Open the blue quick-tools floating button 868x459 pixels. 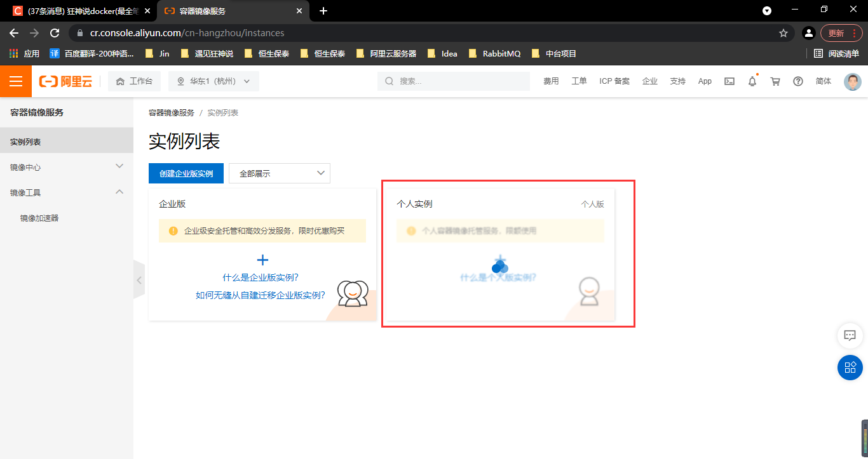850,367
